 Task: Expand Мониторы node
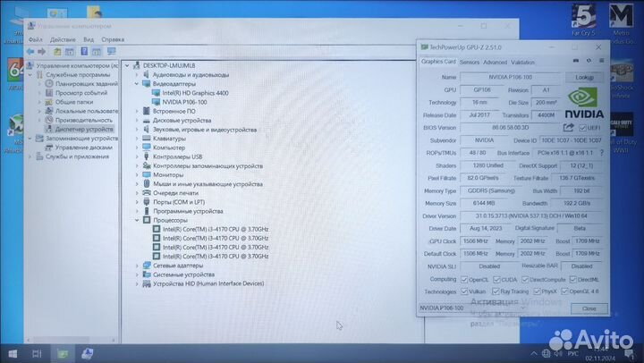coord(137,175)
